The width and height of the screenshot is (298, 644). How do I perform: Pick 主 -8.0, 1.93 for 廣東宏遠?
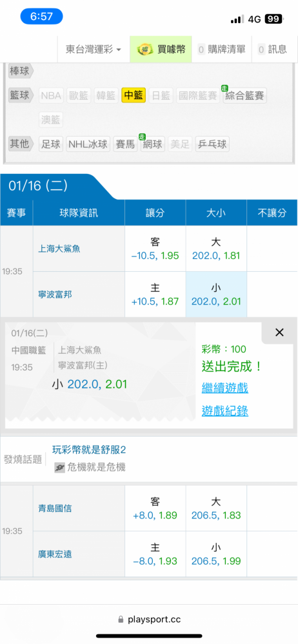point(155,554)
